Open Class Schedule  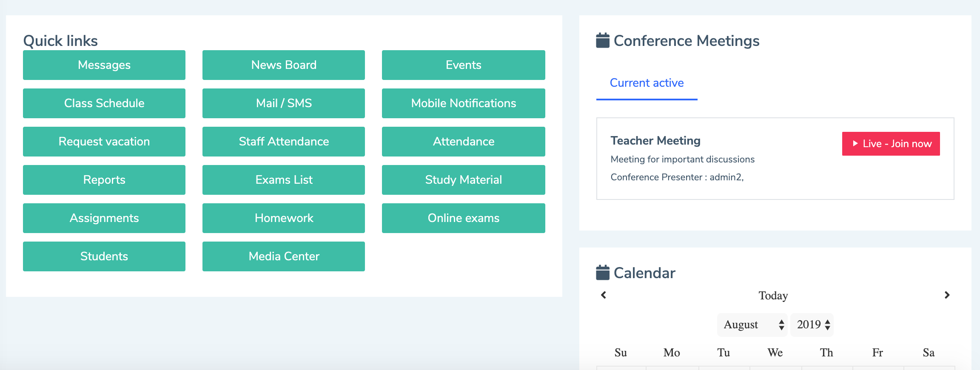(104, 103)
